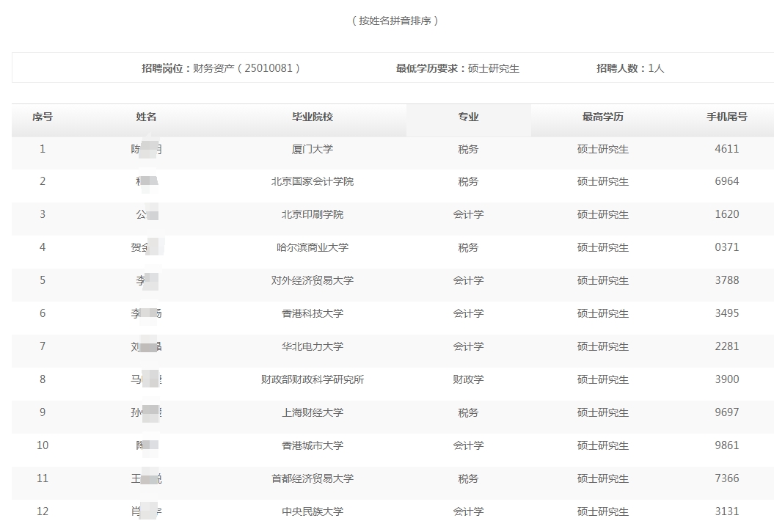Select 财政学 specialty in row 8
The height and width of the screenshot is (532, 774).
pyautogui.click(x=467, y=379)
